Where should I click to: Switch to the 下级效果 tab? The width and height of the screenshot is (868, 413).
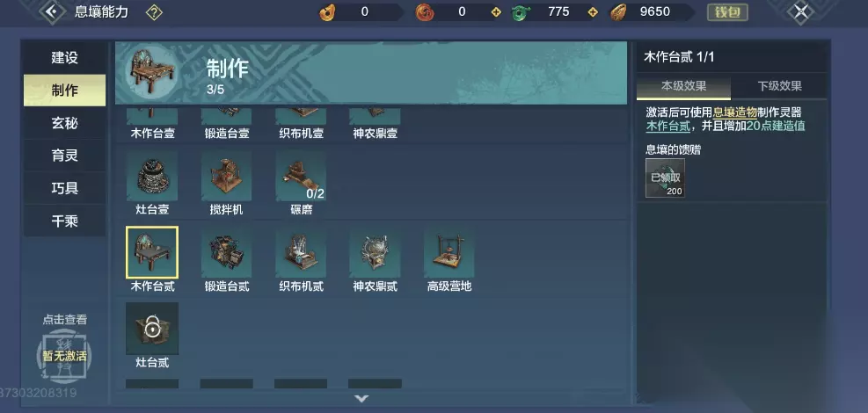point(779,86)
